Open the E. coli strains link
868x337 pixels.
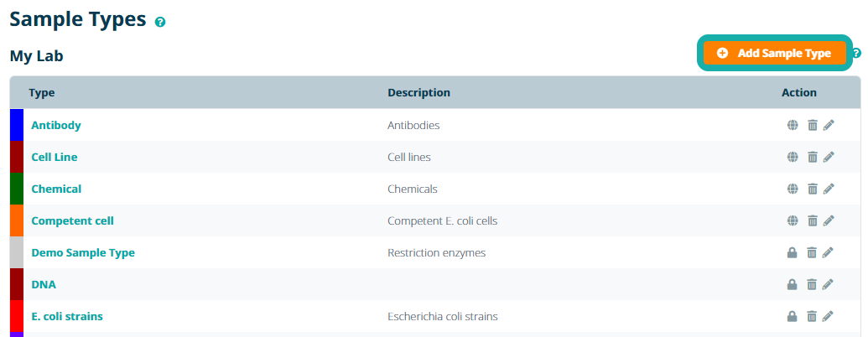click(x=67, y=316)
